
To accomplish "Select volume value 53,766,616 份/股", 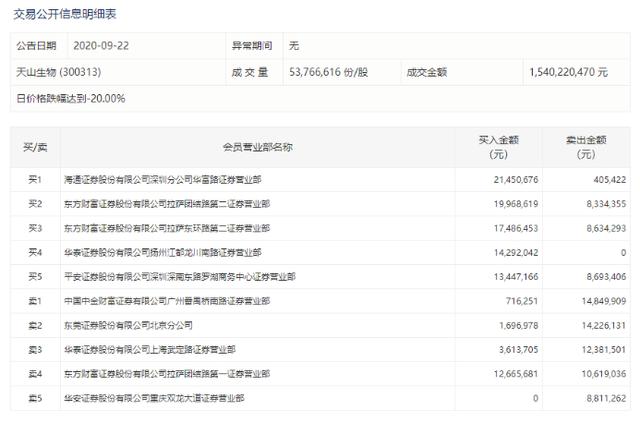I will 329,72.
